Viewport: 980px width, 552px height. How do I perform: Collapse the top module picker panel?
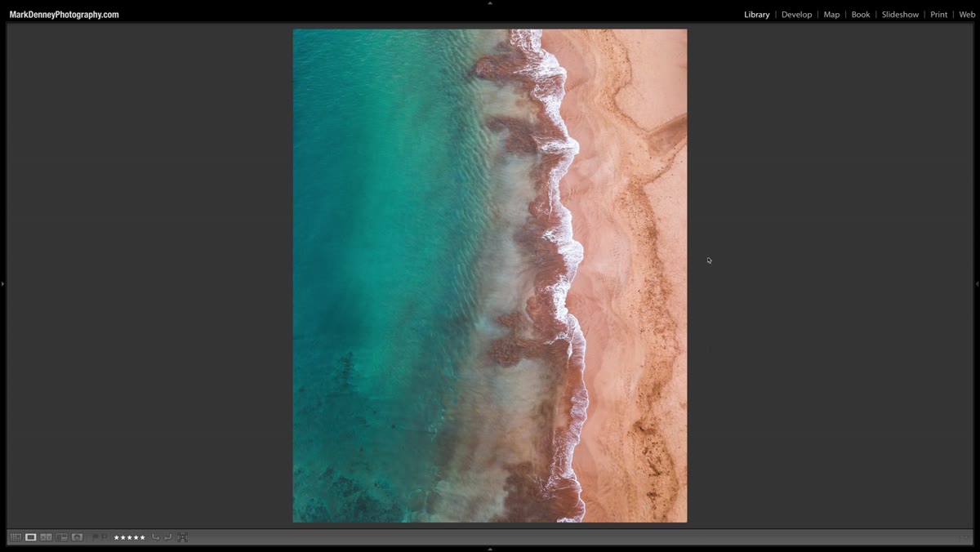(490, 3)
